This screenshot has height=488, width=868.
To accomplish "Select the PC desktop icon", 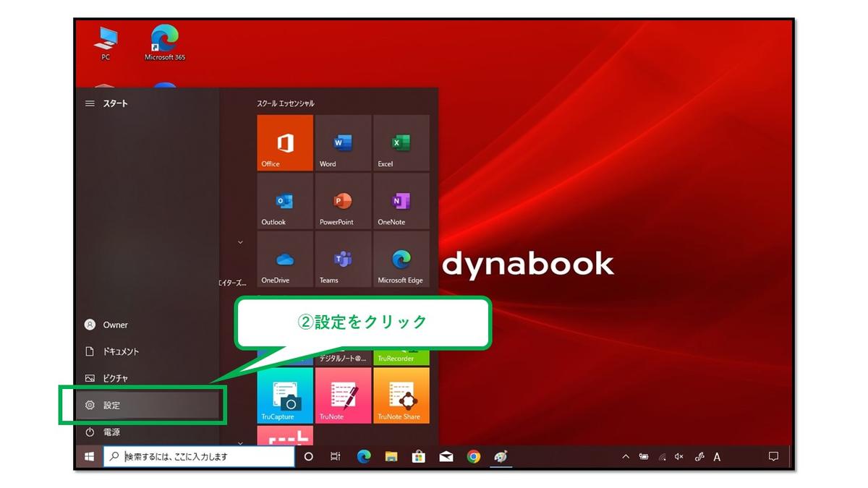I will pos(106,43).
